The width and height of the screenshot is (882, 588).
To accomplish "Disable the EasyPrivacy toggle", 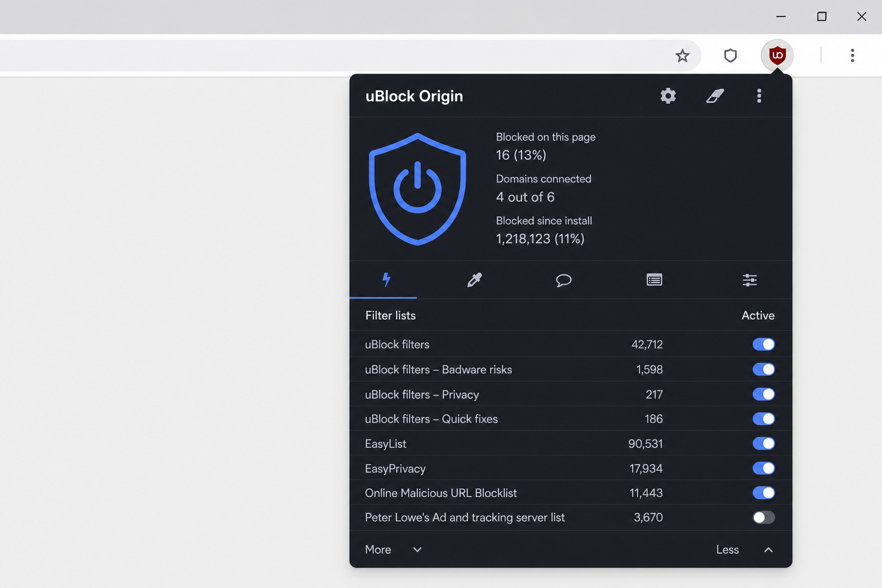I will 764,468.
